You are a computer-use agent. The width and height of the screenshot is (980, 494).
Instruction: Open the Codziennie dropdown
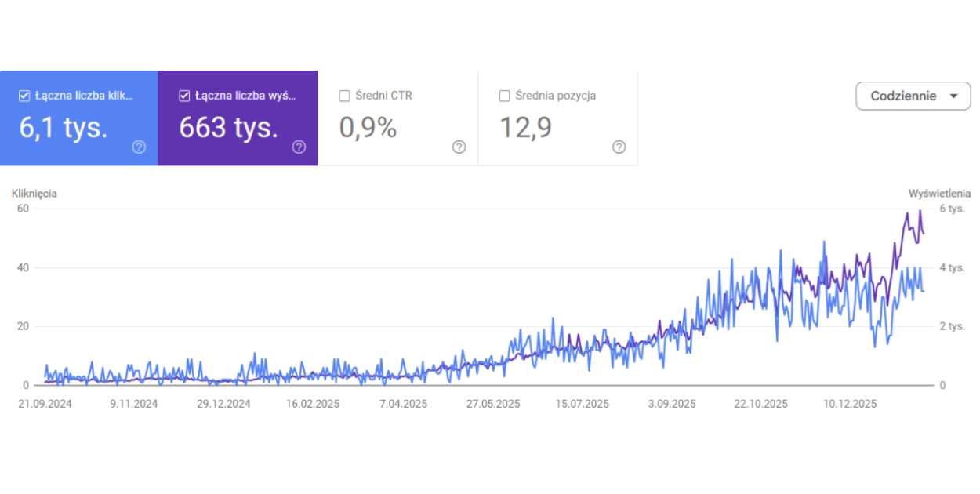(914, 96)
